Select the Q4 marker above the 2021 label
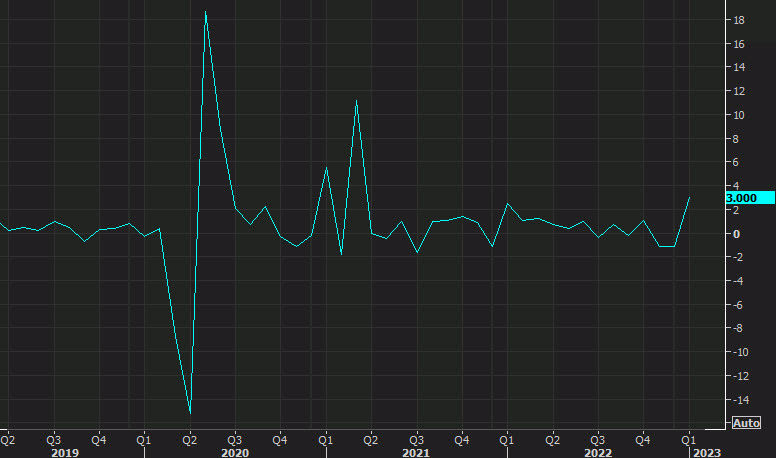This screenshot has height=458, width=776. coord(462,439)
